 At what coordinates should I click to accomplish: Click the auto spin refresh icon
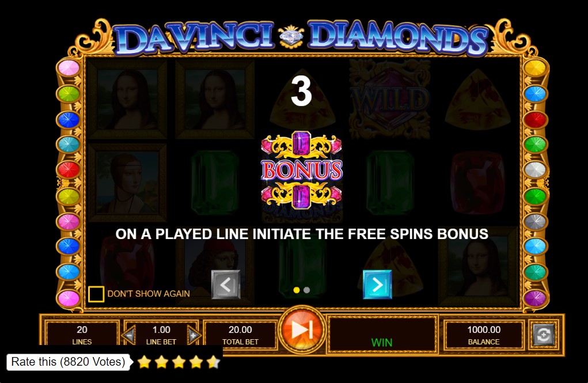(544, 333)
